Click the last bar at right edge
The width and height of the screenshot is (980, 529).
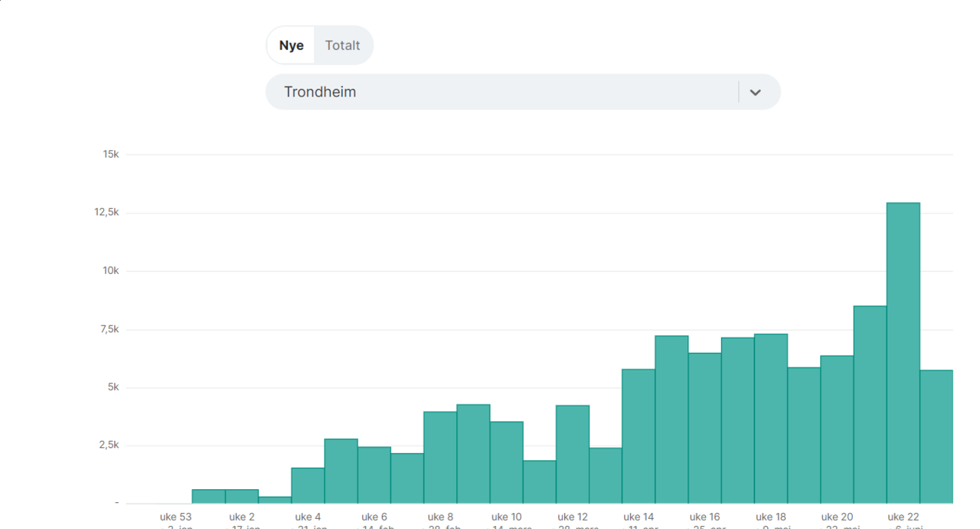(936, 436)
